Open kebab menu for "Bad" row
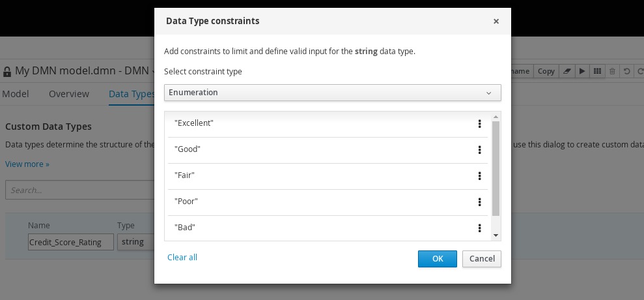644x300 pixels. pyautogui.click(x=479, y=228)
